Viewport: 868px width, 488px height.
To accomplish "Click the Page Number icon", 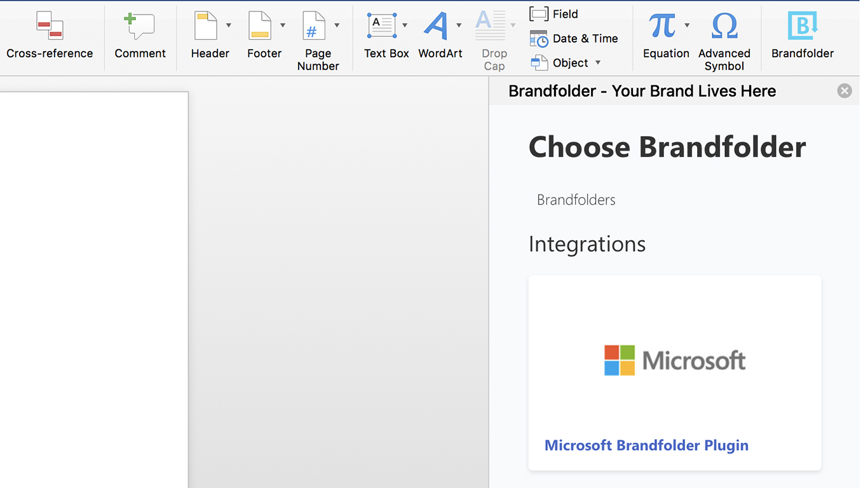I will pos(314,25).
